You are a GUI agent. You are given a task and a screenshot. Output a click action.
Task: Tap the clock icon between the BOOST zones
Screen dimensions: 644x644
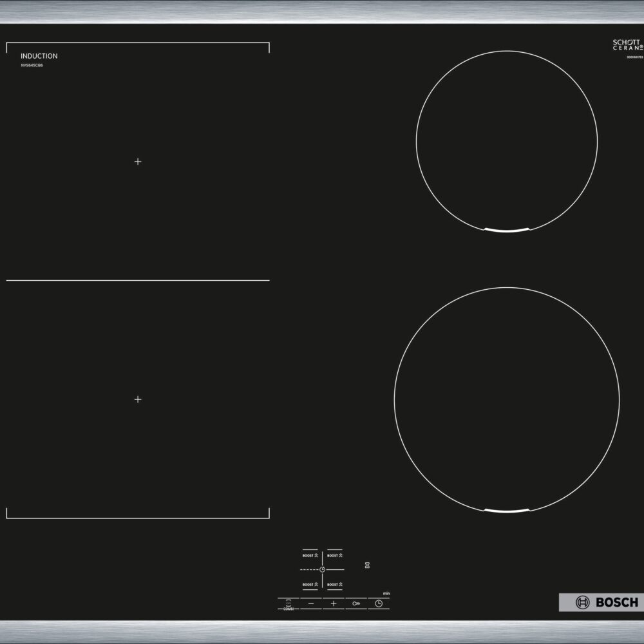pos(323,570)
